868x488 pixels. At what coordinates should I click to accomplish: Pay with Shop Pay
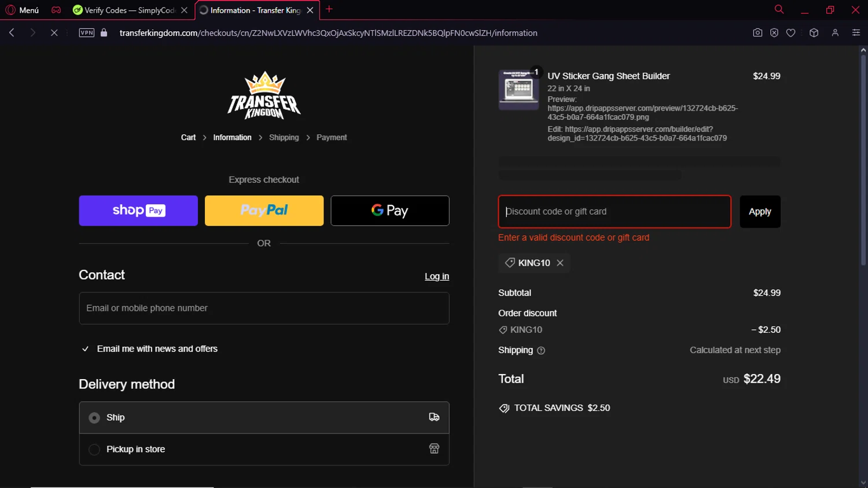point(138,211)
